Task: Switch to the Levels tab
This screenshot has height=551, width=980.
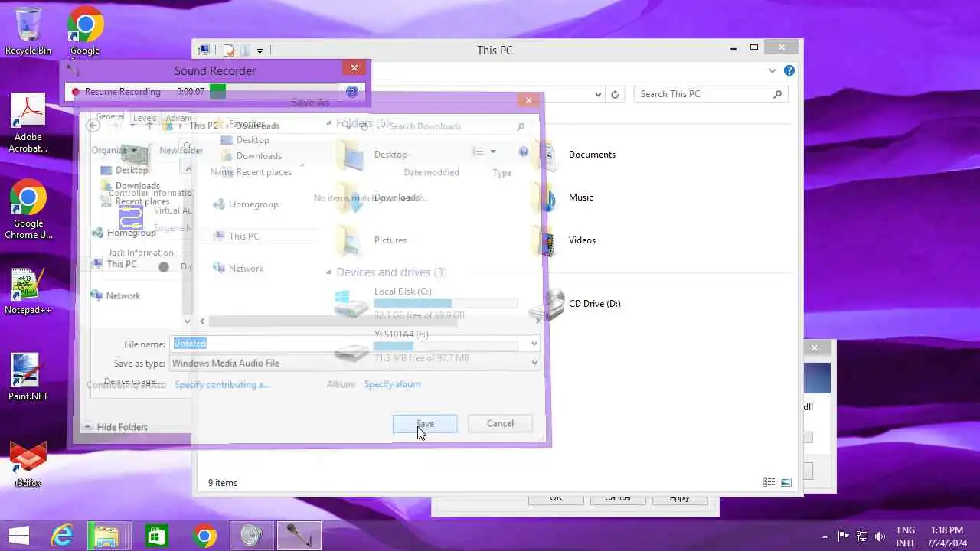Action: pyautogui.click(x=145, y=118)
